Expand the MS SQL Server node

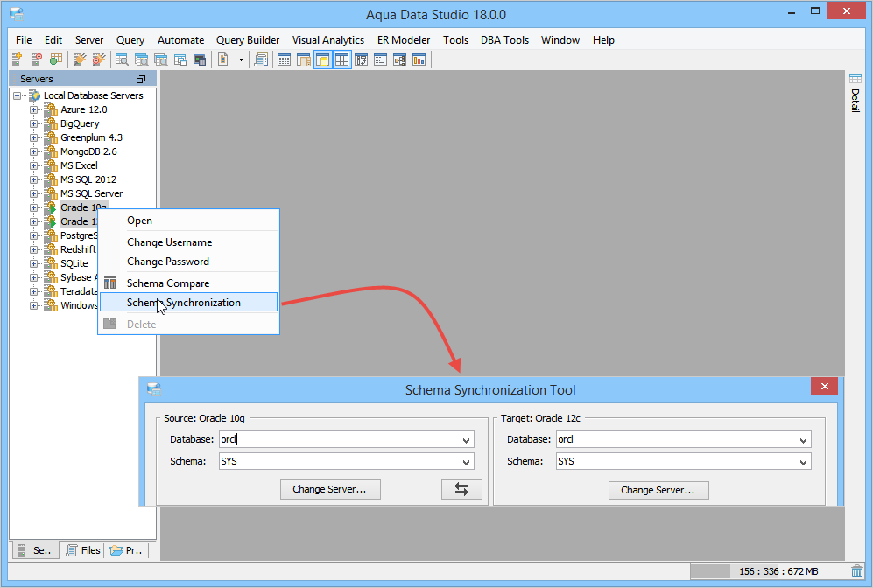(34, 193)
